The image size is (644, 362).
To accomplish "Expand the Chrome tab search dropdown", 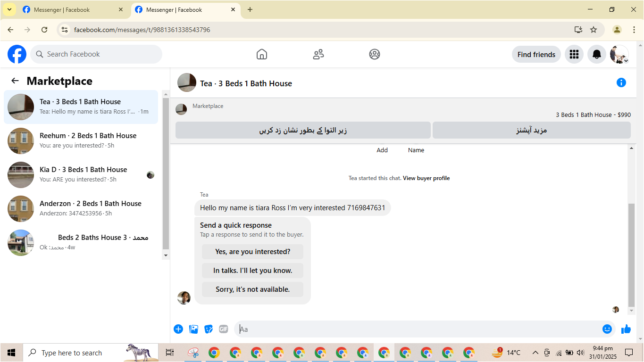I will [x=9, y=9].
